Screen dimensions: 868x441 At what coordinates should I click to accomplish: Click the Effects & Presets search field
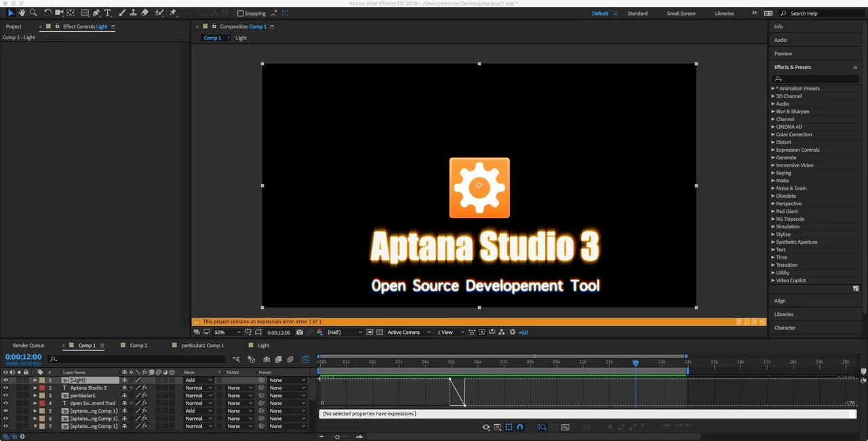(816, 79)
